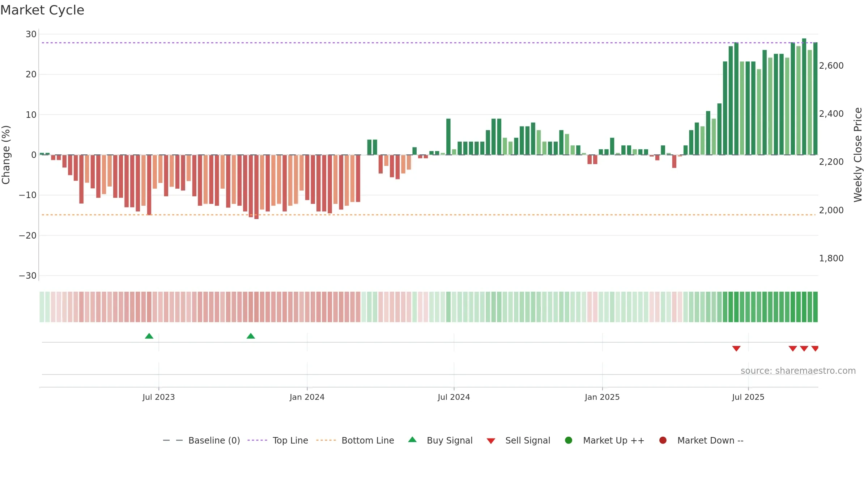Click the green Market Up legend dot
This screenshot has width=868, height=488.
(569, 440)
